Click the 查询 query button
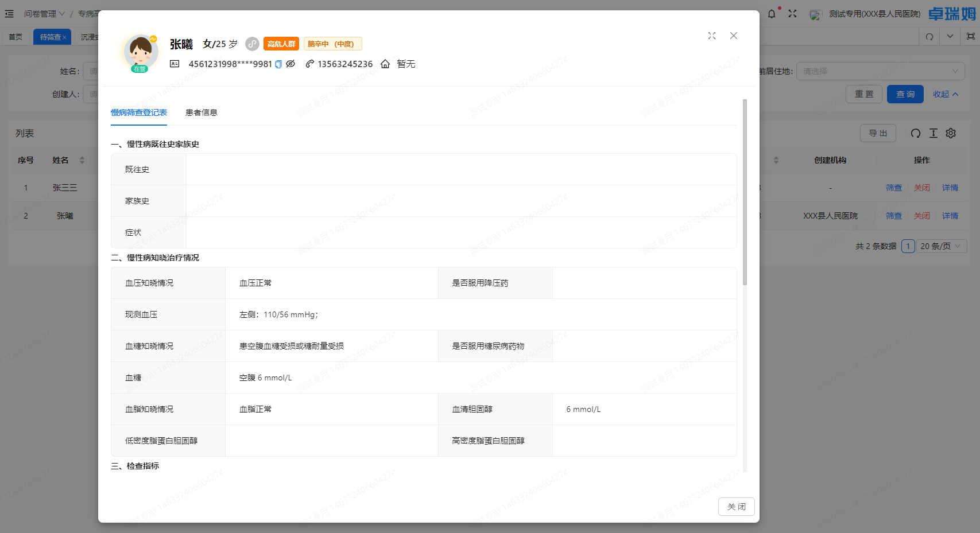The image size is (980, 533). click(905, 94)
